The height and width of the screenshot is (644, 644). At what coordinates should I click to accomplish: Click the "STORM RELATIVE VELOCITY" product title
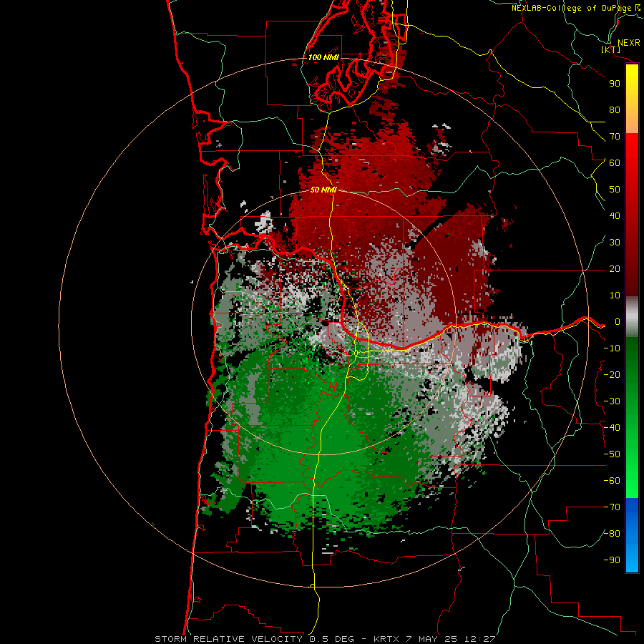coord(230,639)
